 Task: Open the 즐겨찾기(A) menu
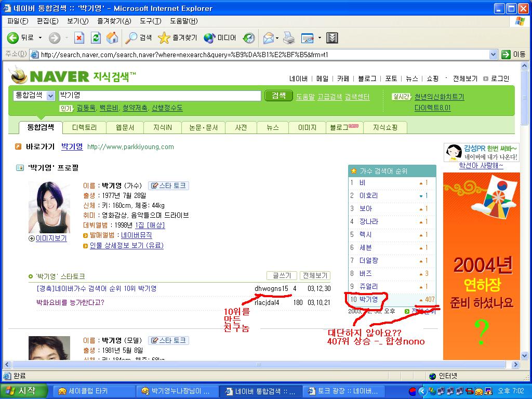(x=114, y=21)
